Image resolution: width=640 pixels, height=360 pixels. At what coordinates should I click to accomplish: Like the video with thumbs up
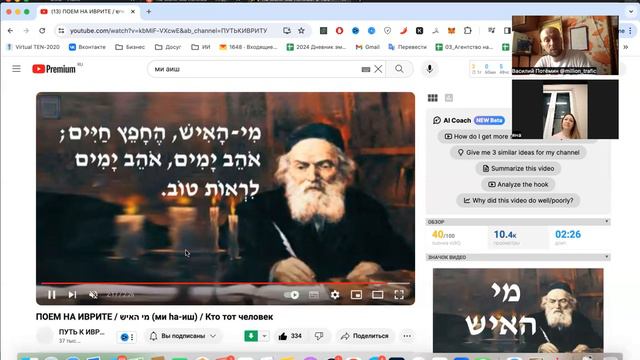pos(290,336)
